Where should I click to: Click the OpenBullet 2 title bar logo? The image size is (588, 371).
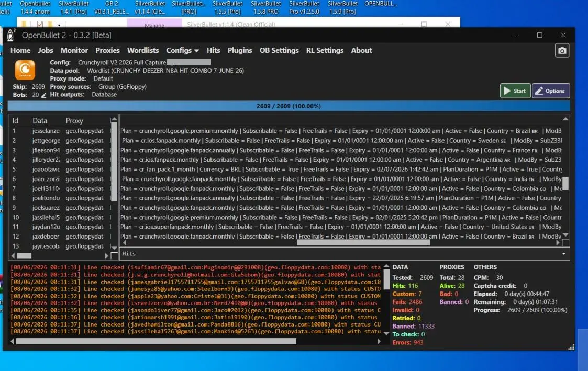tap(11, 35)
